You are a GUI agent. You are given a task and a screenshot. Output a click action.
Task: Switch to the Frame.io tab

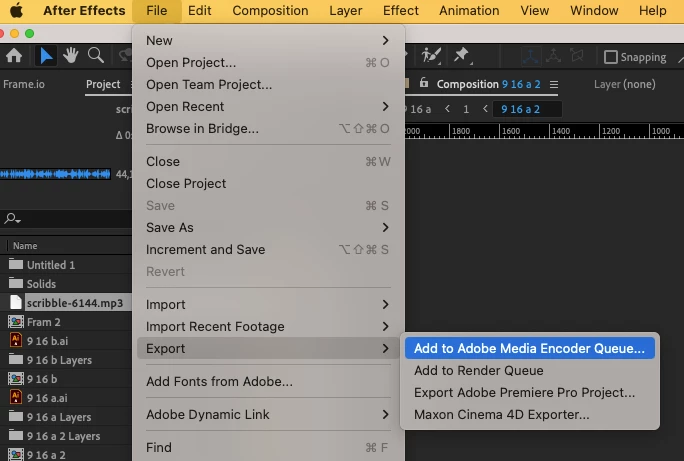pyautogui.click(x=24, y=84)
